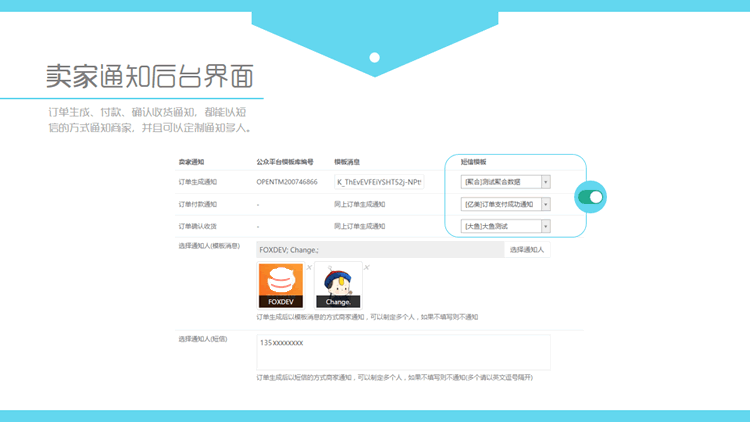Click the 选择通知人(短信) label

(203, 339)
